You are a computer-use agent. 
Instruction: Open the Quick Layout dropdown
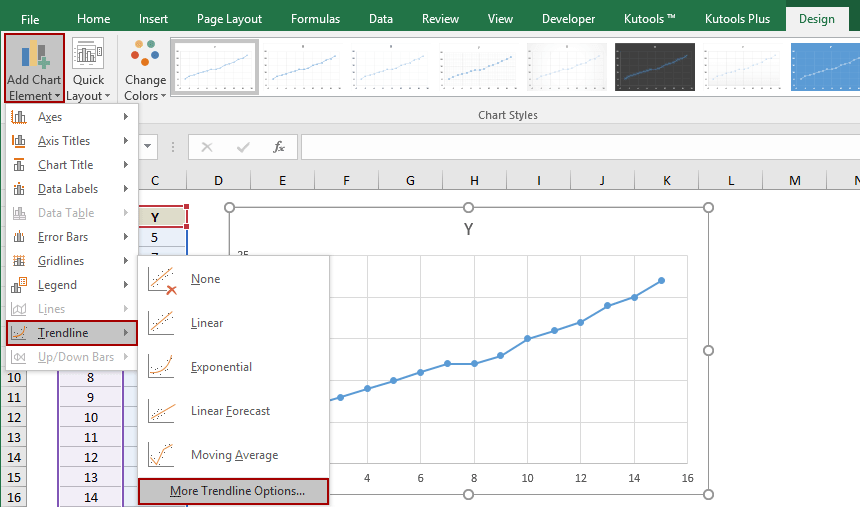(88, 68)
